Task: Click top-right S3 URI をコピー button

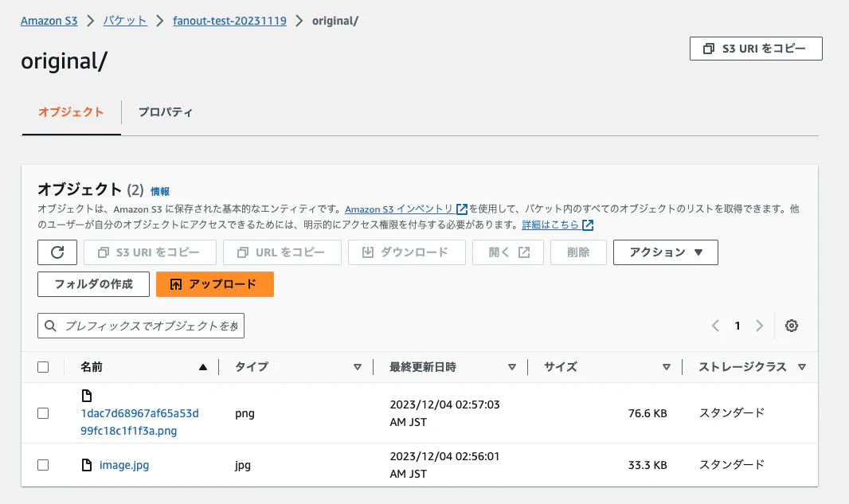Action: click(756, 49)
